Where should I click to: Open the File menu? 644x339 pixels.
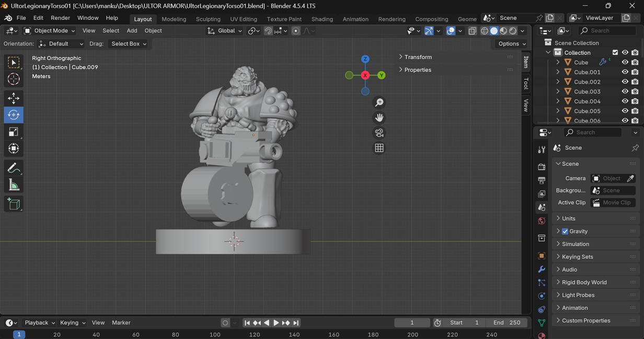tap(21, 18)
